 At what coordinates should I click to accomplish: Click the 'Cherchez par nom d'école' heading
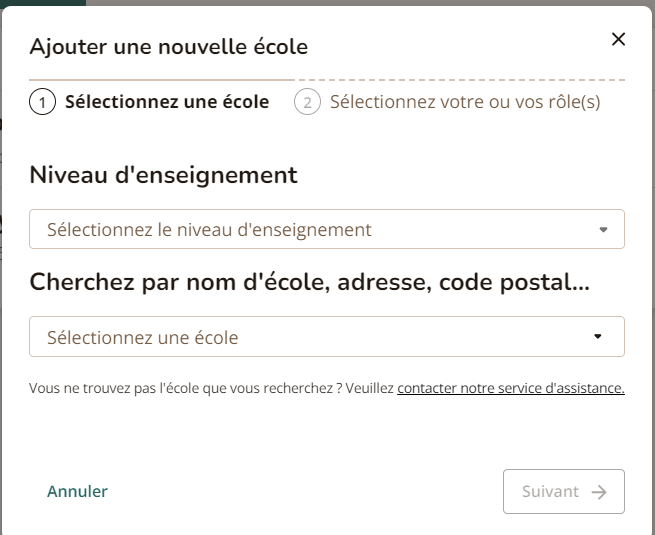[310, 283]
